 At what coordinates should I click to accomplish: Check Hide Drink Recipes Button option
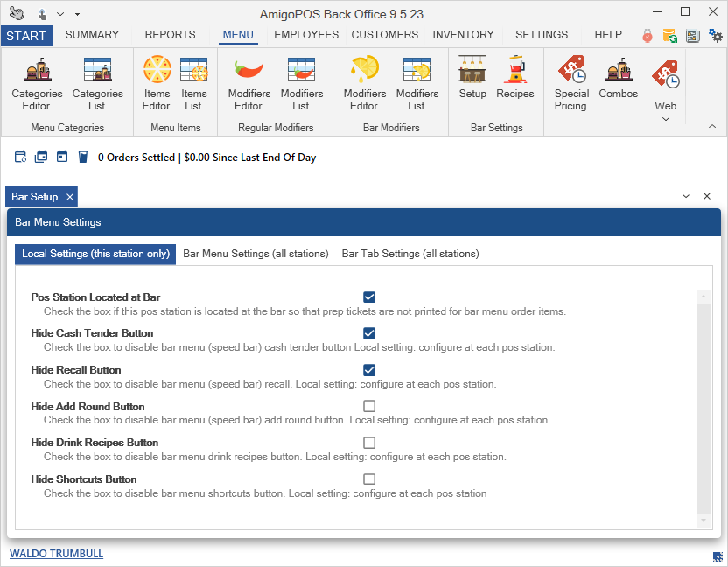point(369,443)
